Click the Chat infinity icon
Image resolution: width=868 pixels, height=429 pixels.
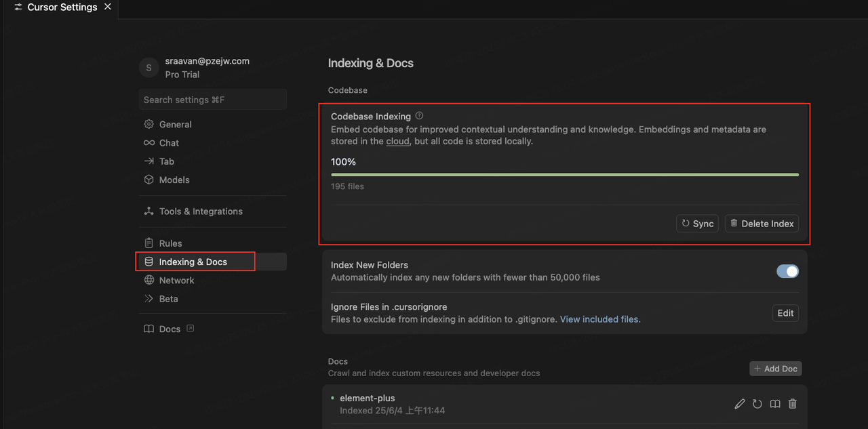point(149,143)
